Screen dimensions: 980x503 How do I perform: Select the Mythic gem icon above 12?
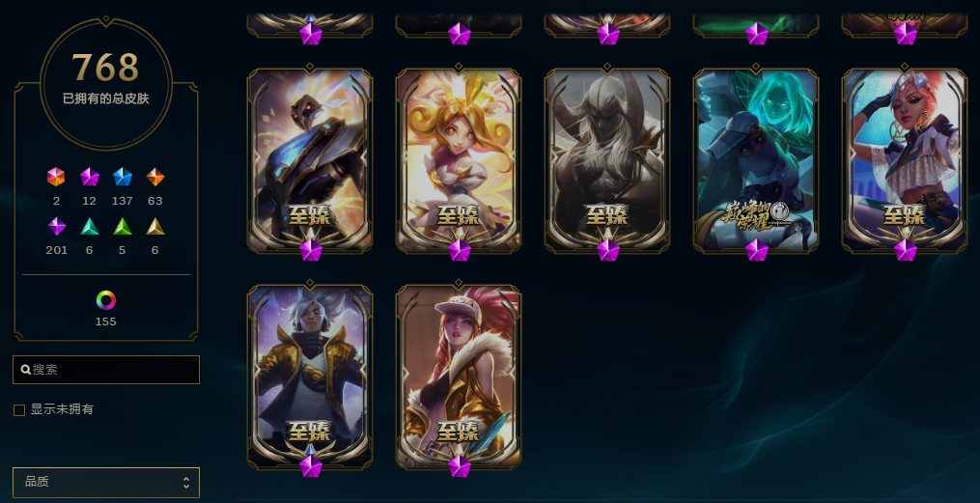click(90, 177)
